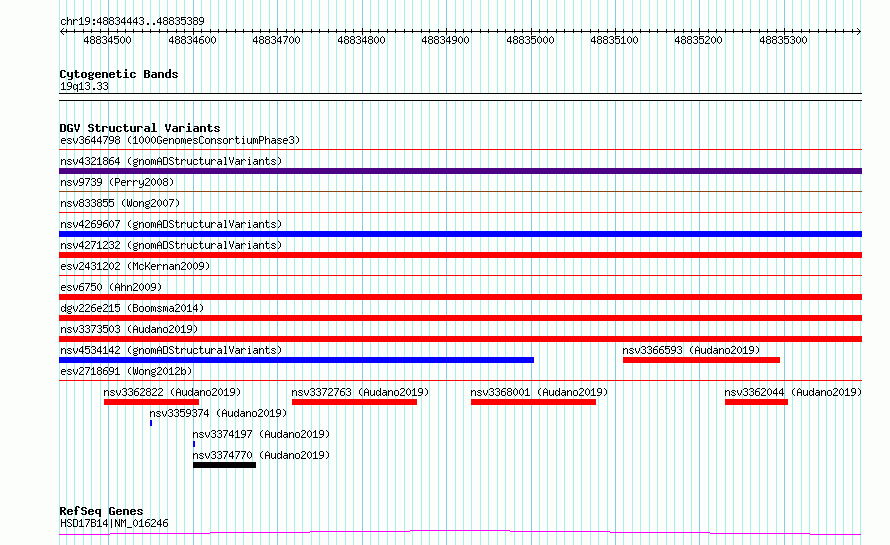Select variant nsv3374197 (Audano2019) label

click(261, 434)
